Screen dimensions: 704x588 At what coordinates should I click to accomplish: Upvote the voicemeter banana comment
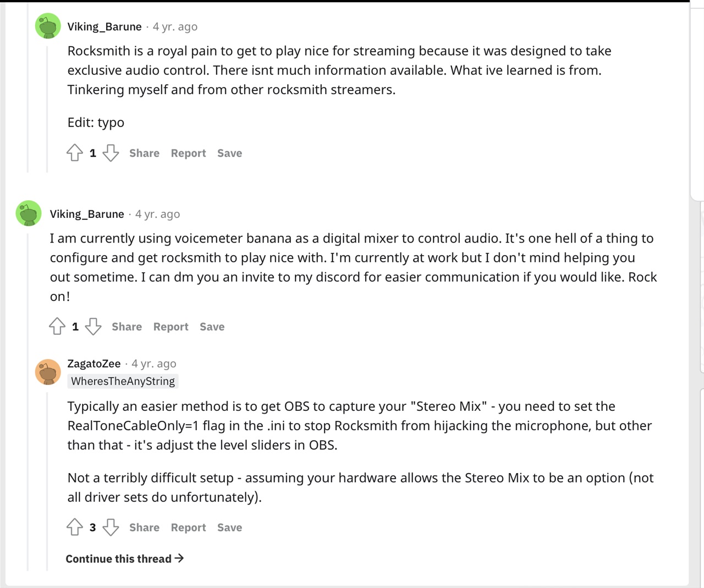click(x=57, y=326)
